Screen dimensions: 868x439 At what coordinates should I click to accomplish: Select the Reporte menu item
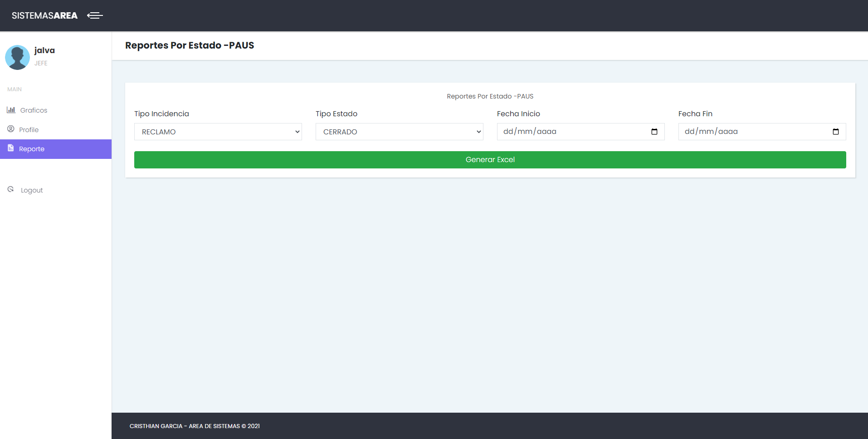coord(31,148)
